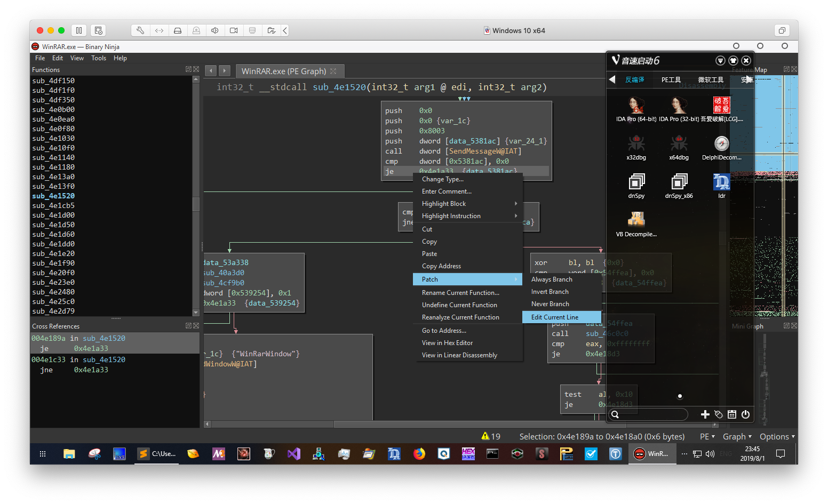Launch x32dbg debugger
The width and height of the screenshot is (828, 504).
pyautogui.click(x=636, y=148)
